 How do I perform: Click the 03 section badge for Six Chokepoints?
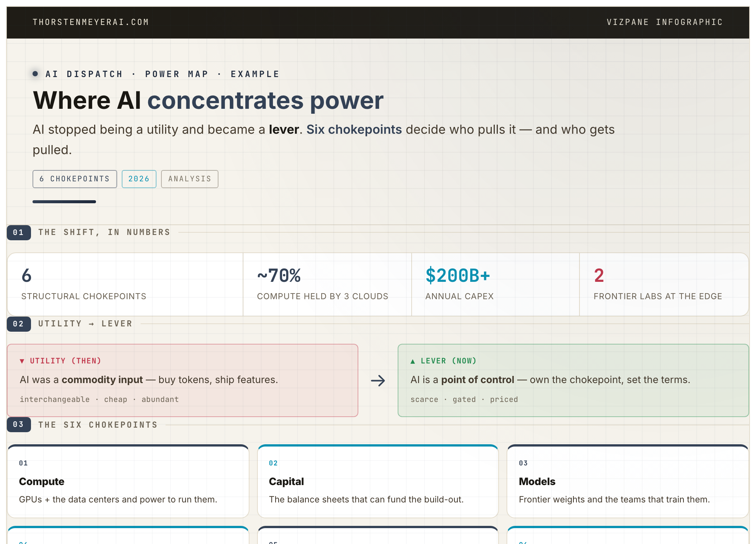(x=19, y=425)
